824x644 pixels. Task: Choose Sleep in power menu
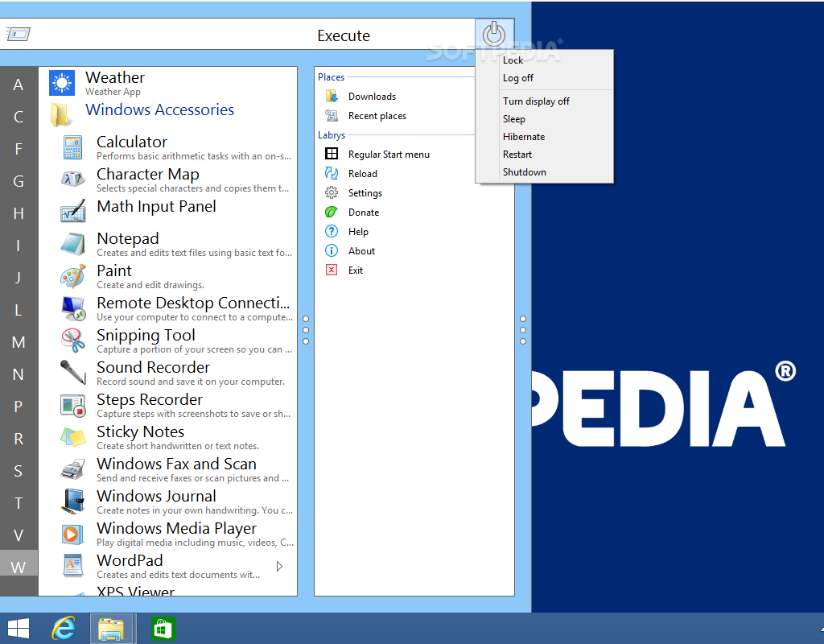pos(545,119)
